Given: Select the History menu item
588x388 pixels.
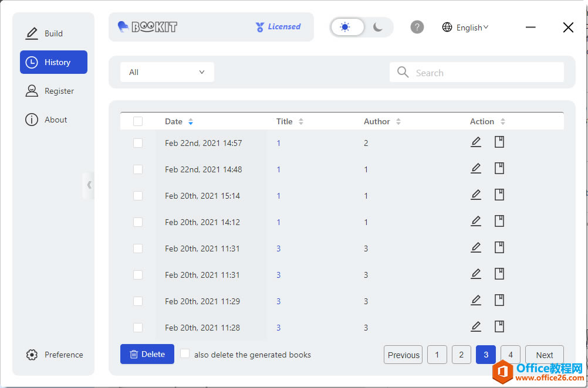Looking at the screenshot, I should click(53, 62).
